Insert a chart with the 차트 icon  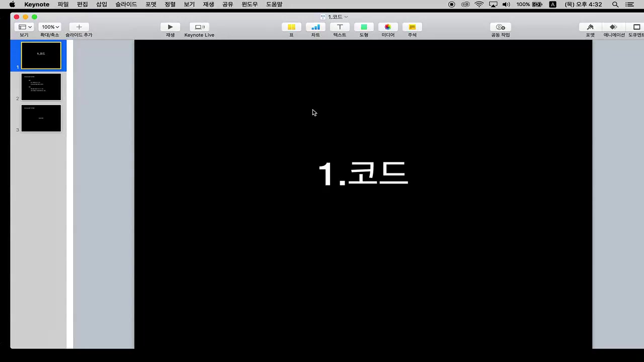tap(315, 27)
